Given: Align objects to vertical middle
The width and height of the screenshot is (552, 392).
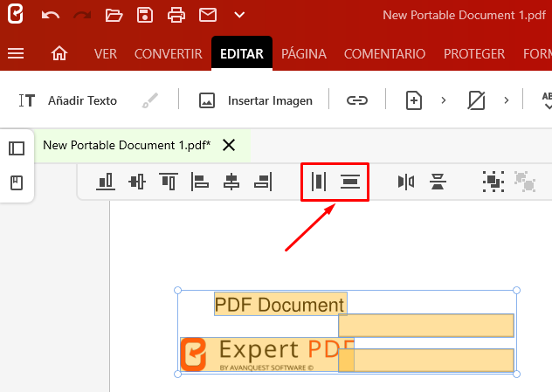Looking at the screenshot, I should (x=137, y=182).
